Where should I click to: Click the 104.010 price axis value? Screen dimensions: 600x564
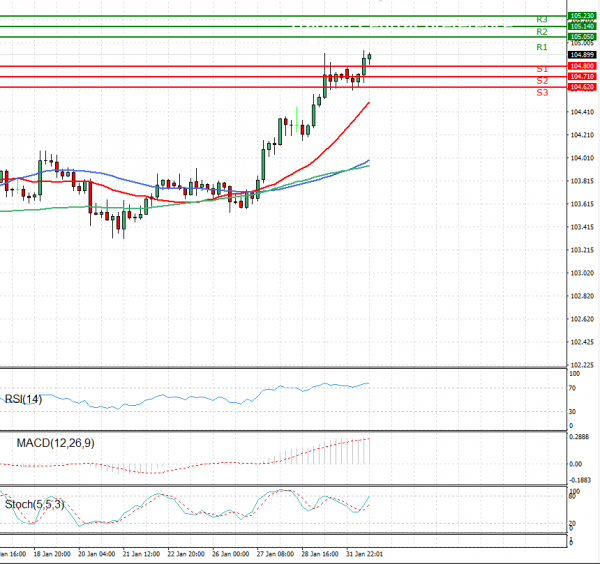coord(582,158)
